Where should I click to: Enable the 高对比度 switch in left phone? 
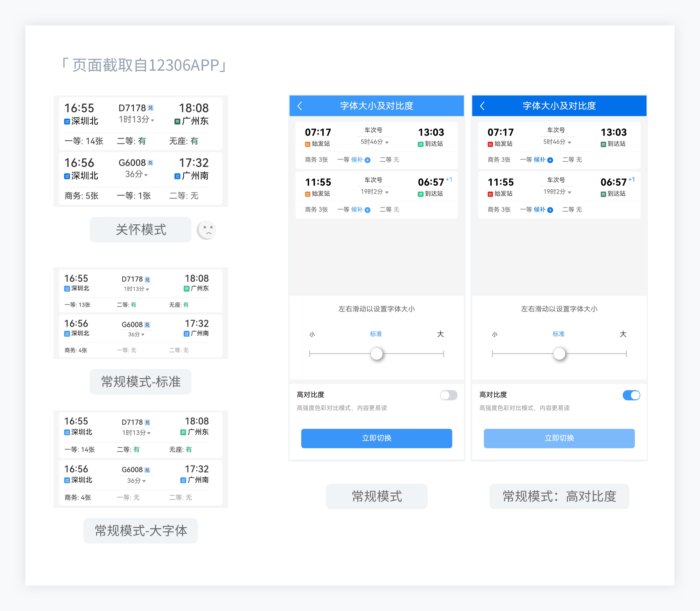click(448, 395)
